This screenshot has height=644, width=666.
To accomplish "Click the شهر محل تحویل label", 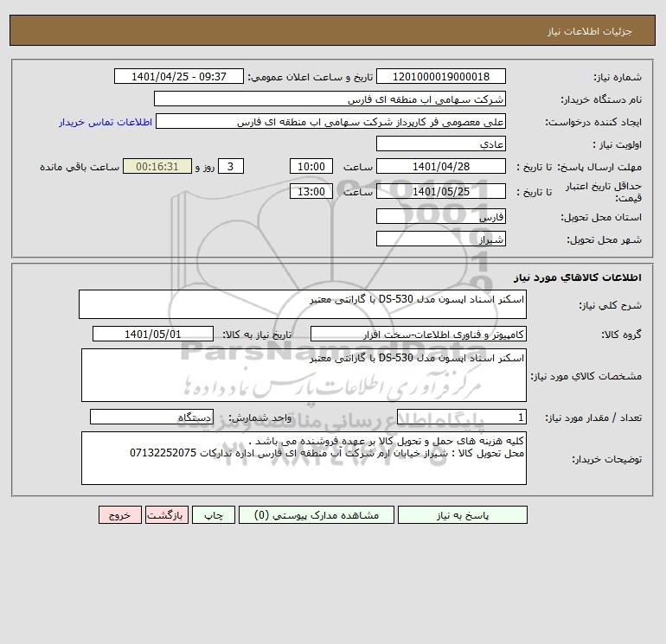I will click(604, 239).
